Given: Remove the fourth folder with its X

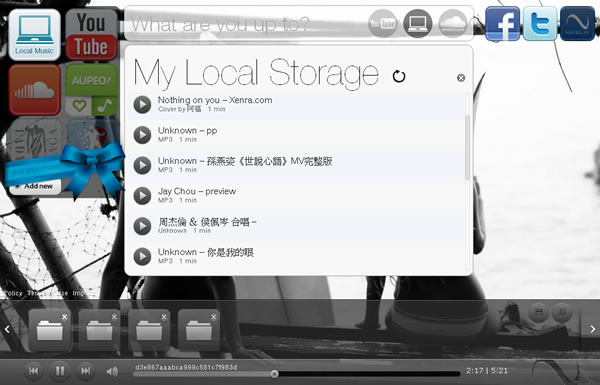Looking at the screenshot, I should (x=214, y=317).
